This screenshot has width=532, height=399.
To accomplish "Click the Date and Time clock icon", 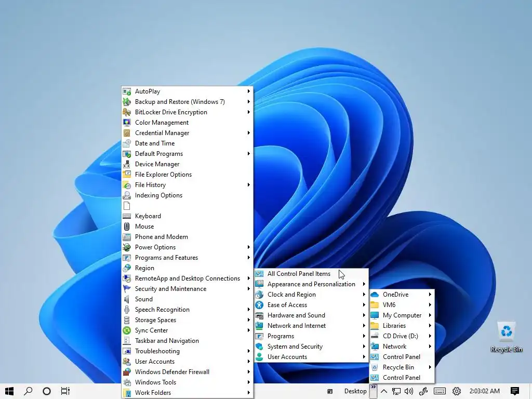I will pyautogui.click(x=127, y=143).
